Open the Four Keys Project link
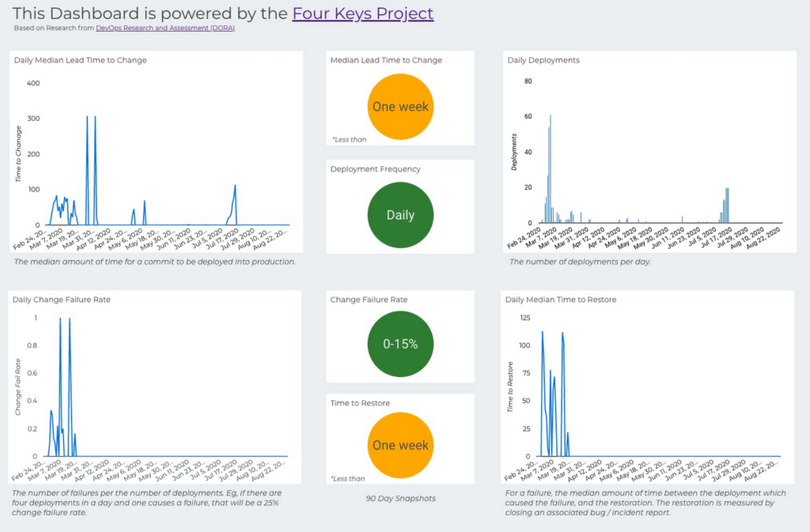 click(x=362, y=13)
